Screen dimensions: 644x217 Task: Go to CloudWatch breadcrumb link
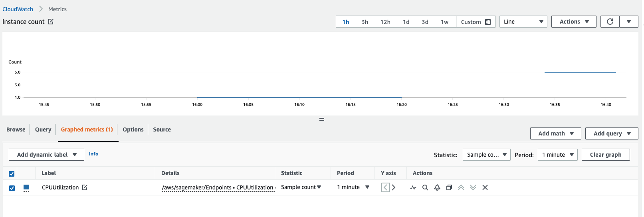click(x=18, y=9)
